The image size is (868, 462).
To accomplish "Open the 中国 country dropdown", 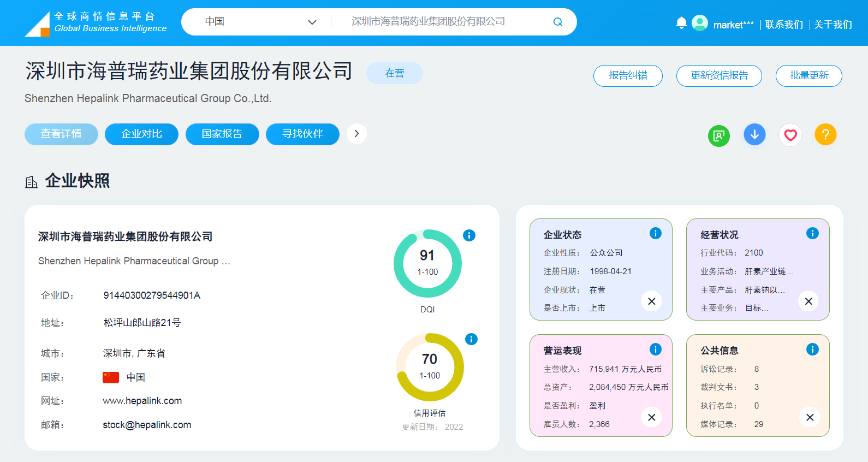I will [x=260, y=22].
